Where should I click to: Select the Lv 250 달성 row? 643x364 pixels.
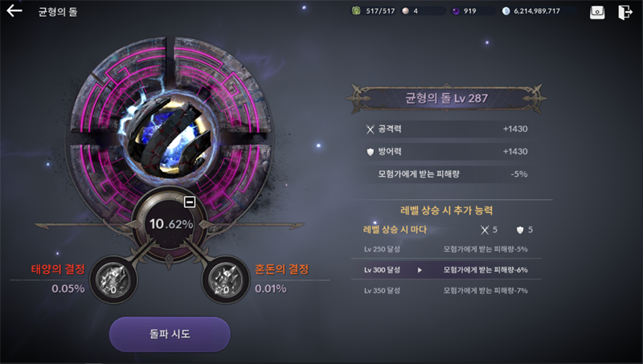446,249
